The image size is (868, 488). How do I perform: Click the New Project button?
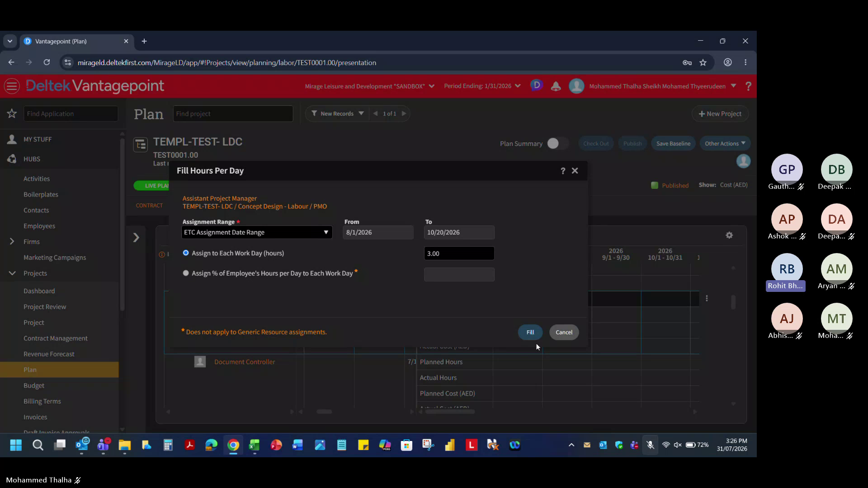click(x=720, y=113)
